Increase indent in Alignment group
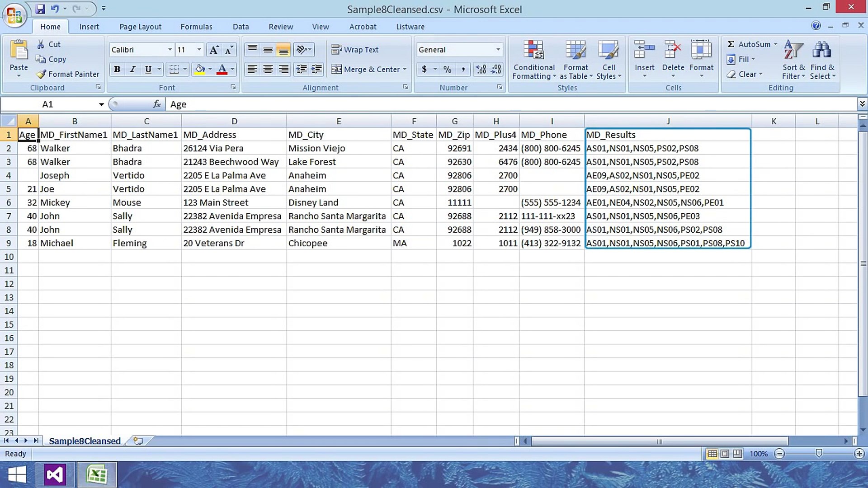 point(316,69)
